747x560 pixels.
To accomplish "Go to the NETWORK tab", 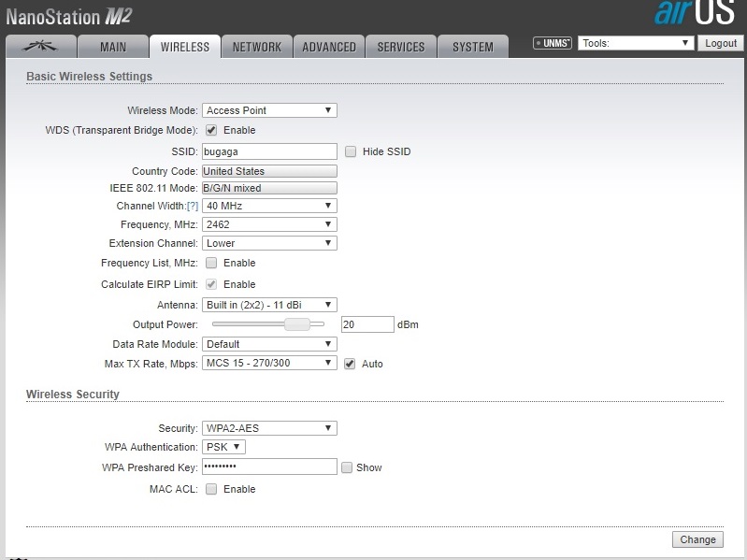I will (x=257, y=46).
